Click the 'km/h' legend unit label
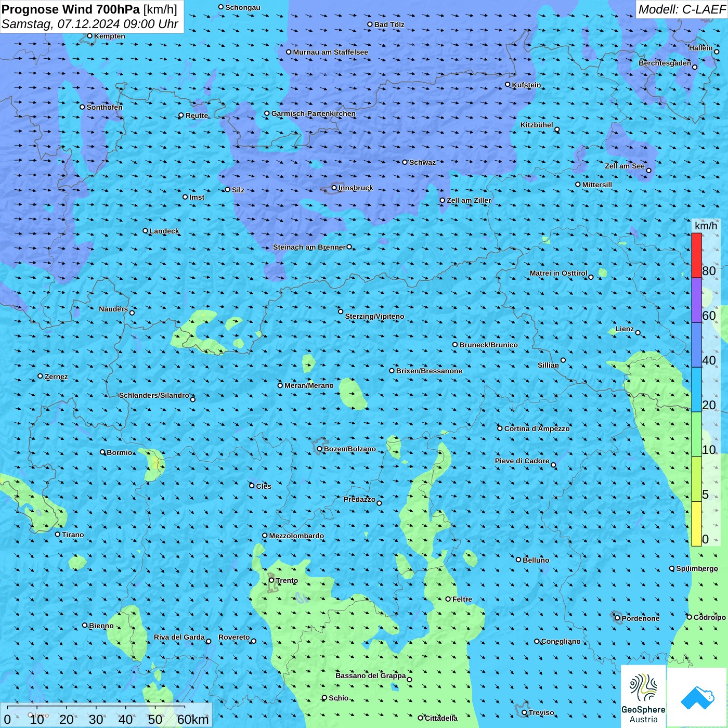This screenshot has height=728, width=728. (x=706, y=226)
